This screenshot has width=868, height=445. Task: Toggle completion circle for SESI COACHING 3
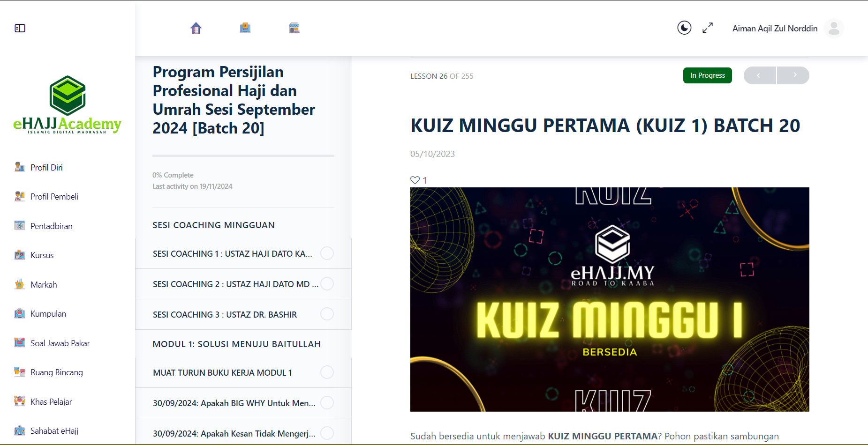point(327,314)
